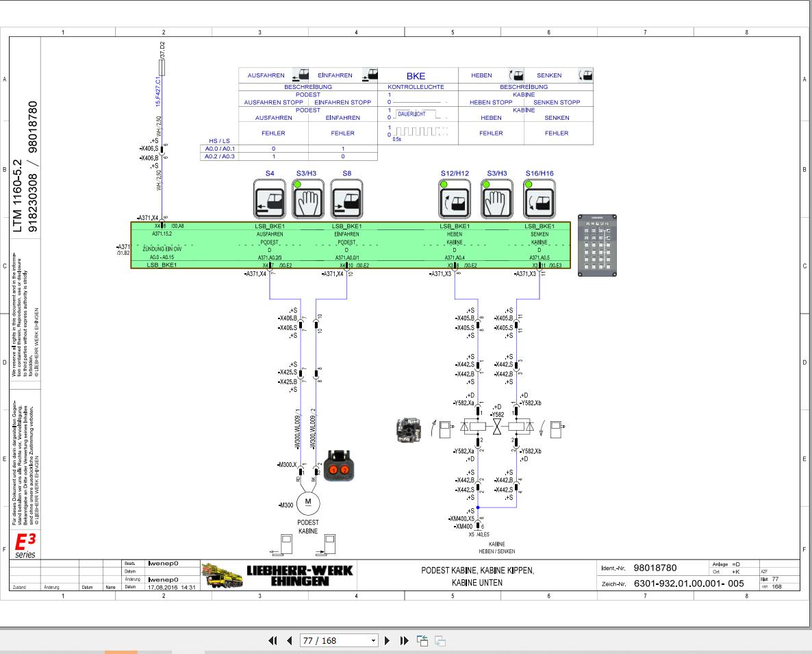
Task: Open the page number dropdown
Action: pos(373,641)
